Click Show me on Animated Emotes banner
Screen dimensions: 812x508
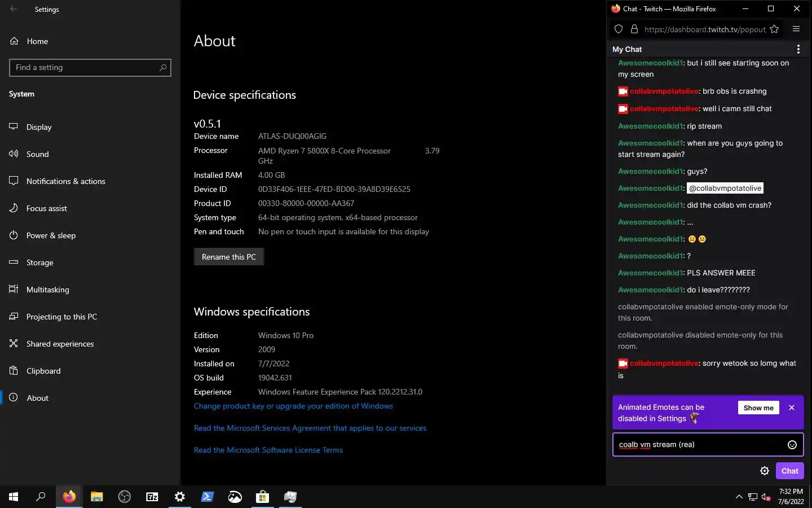(x=758, y=408)
